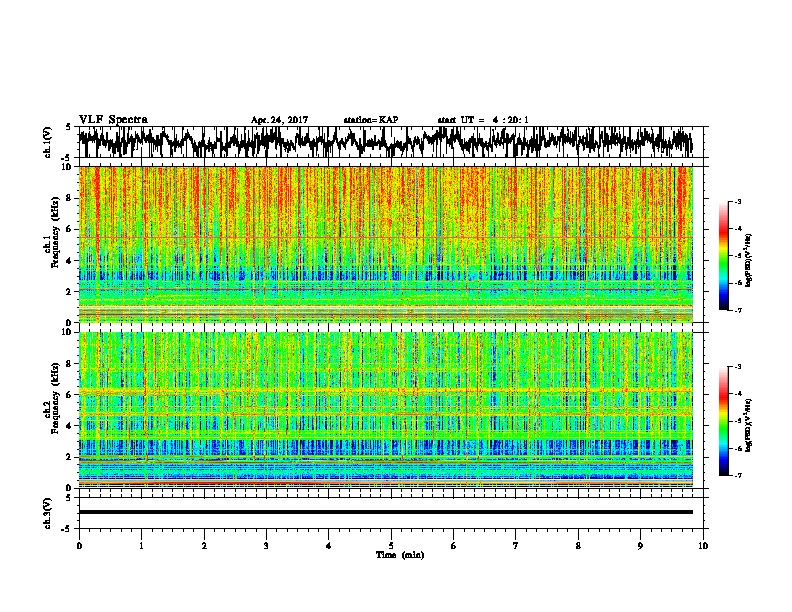The height and width of the screenshot is (612, 792).
Task: Click the "2" kHz tick of ch.2 frequency axis
Action: (70, 456)
